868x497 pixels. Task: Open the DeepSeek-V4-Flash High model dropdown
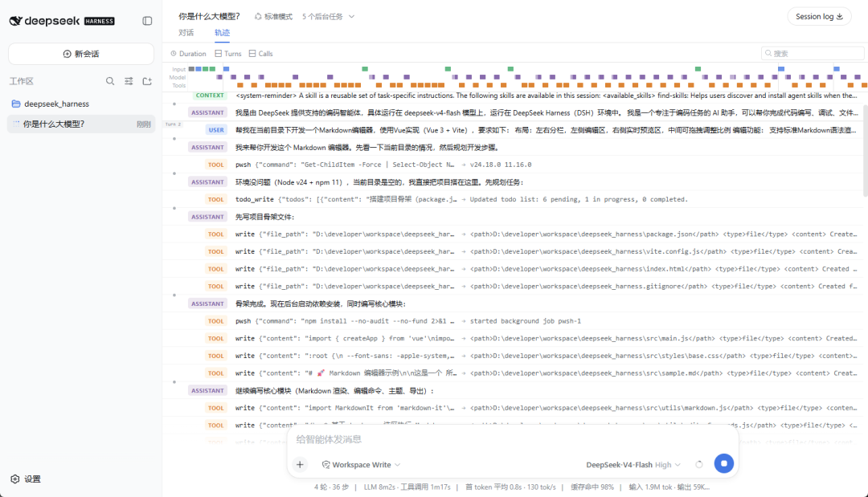633,464
